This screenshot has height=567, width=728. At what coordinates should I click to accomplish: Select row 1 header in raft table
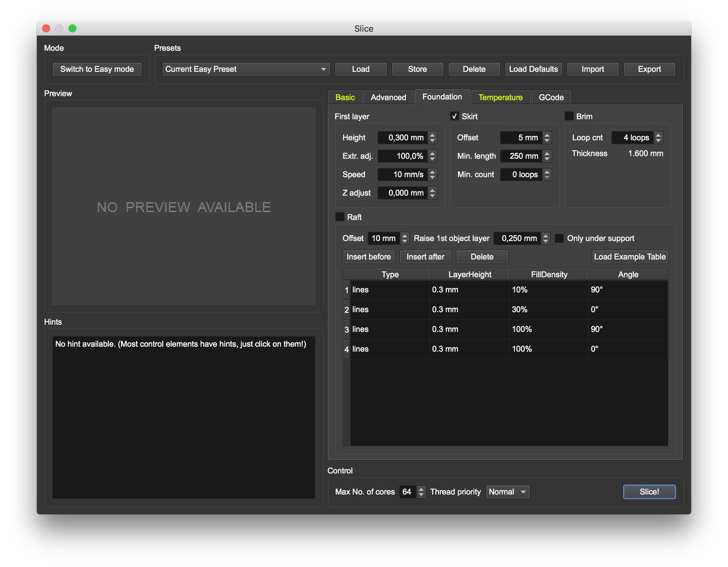346,290
